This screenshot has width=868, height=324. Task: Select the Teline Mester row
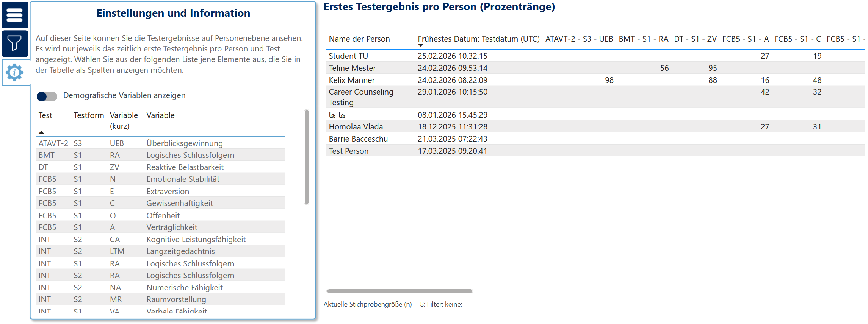click(352, 68)
